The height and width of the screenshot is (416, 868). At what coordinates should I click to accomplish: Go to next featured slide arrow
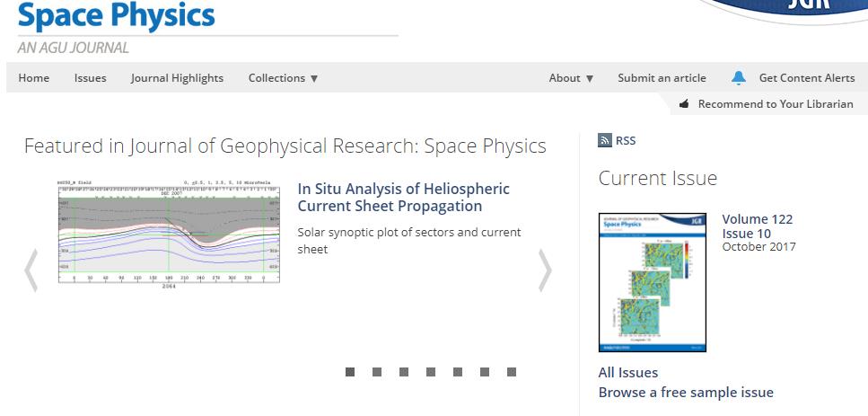(545, 270)
